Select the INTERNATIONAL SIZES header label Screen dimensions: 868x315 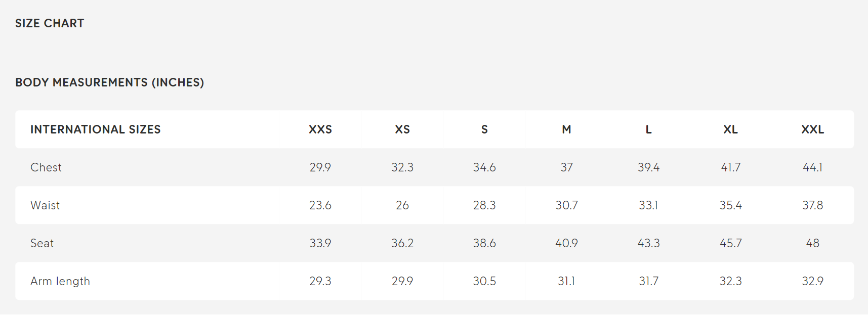tap(96, 129)
